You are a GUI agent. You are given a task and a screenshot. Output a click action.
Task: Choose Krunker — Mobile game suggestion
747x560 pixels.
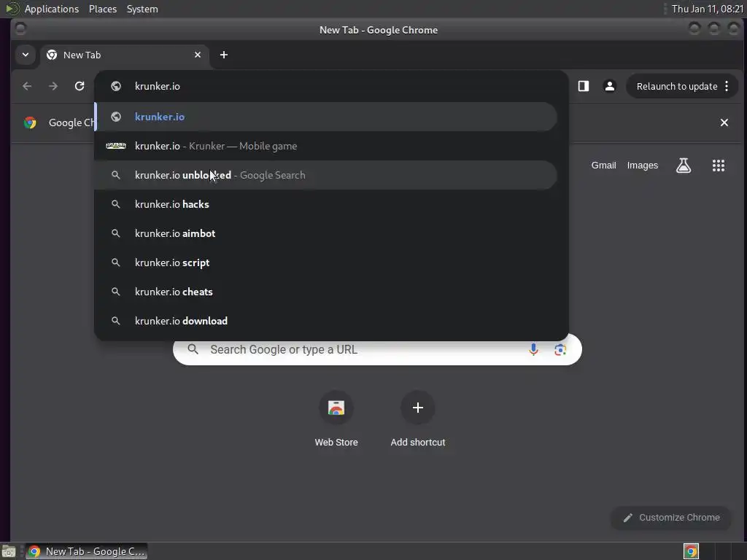click(326, 146)
